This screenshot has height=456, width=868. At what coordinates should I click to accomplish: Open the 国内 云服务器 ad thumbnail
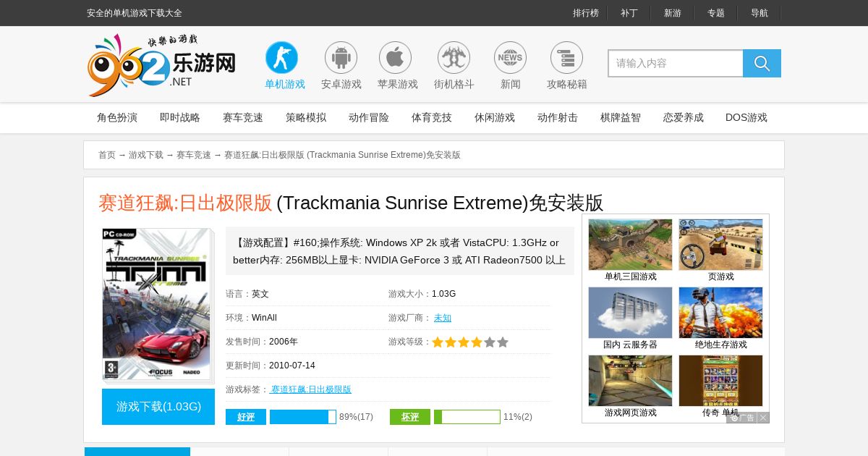[x=630, y=313]
